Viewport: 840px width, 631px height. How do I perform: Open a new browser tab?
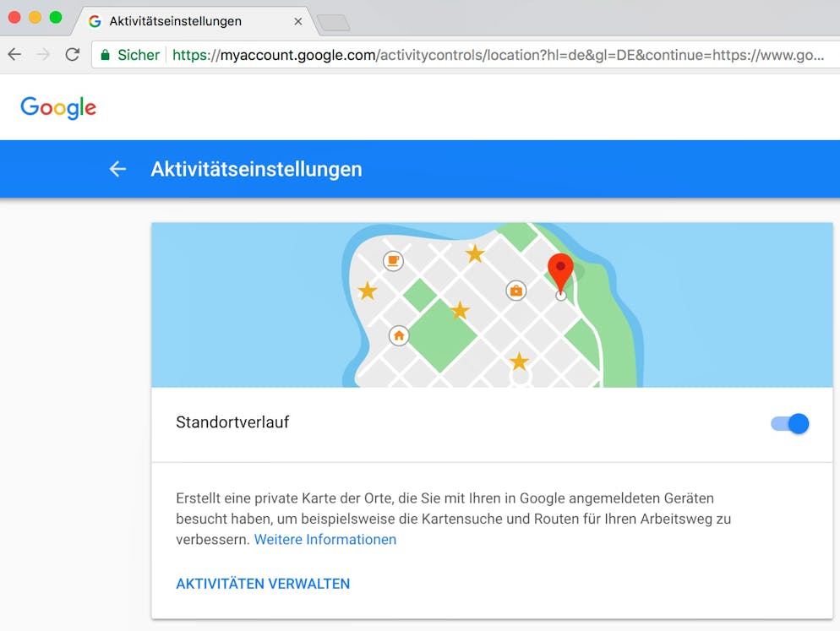[x=333, y=23]
